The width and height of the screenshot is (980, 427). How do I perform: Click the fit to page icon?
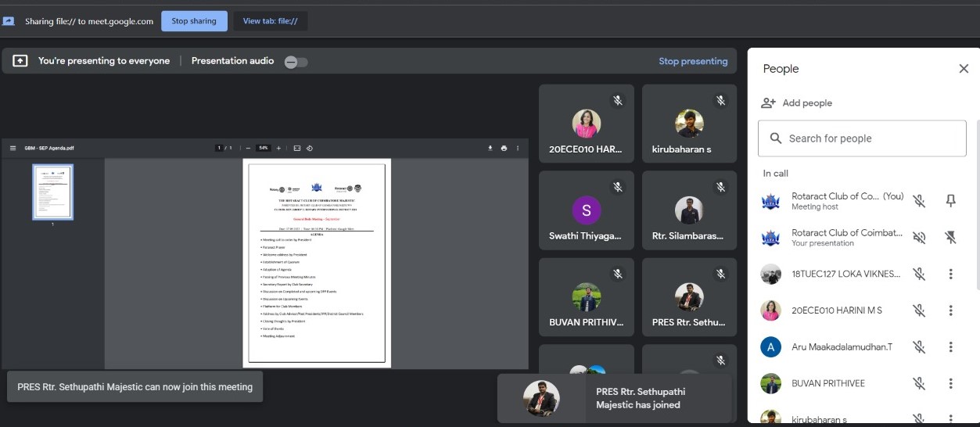click(296, 148)
